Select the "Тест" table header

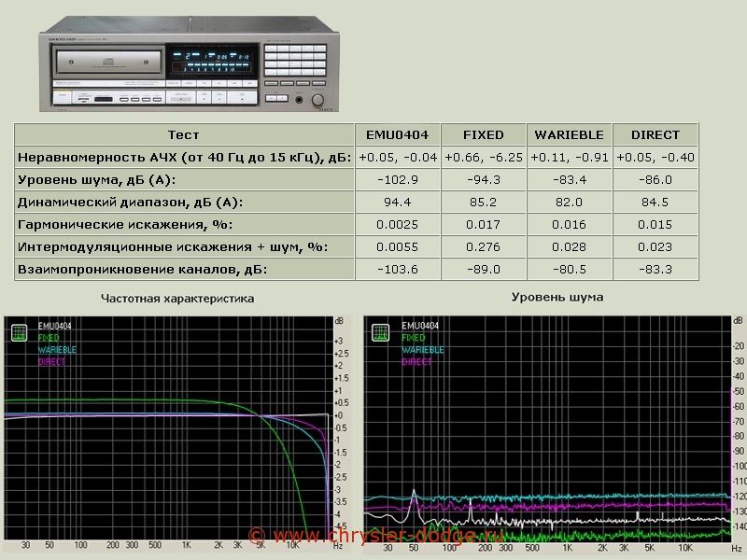click(183, 134)
